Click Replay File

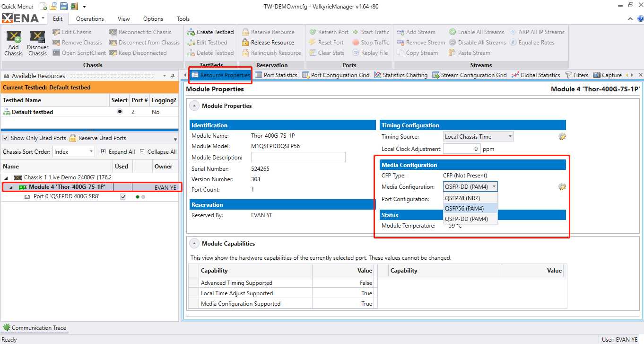(x=370, y=53)
